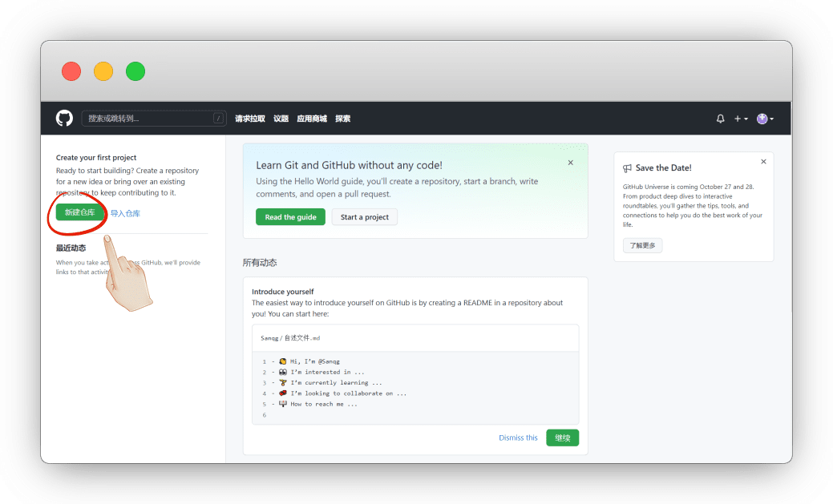The image size is (833, 504).
Task: Click the green 新建仓库 button
Action: pyautogui.click(x=80, y=213)
